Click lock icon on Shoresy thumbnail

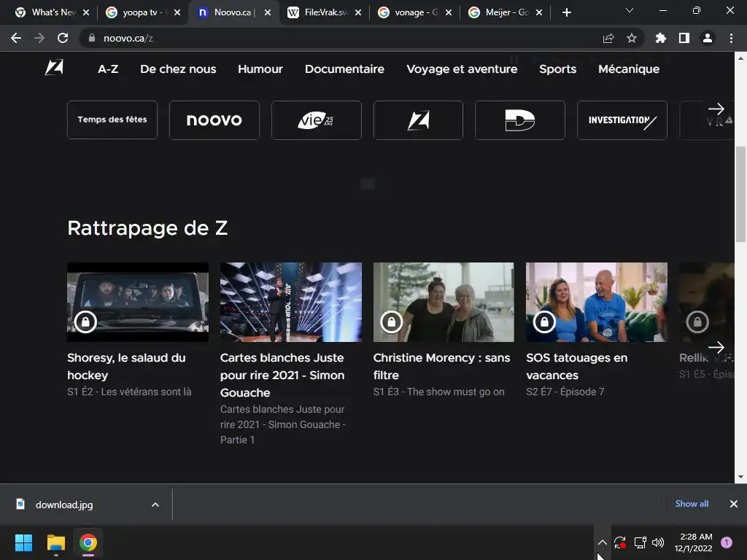coord(85,322)
